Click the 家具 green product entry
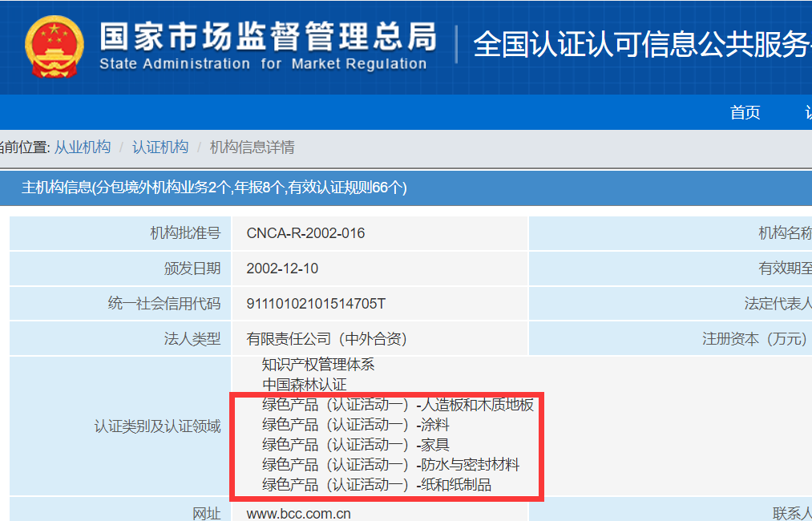Image resolution: width=812 pixels, height=521 pixels. click(356, 445)
